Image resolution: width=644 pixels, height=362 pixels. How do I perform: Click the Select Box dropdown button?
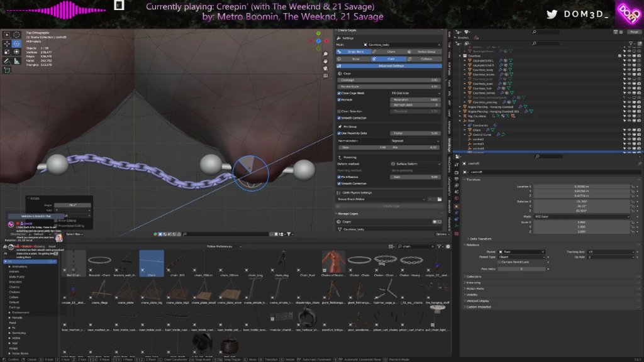coord(74,234)
